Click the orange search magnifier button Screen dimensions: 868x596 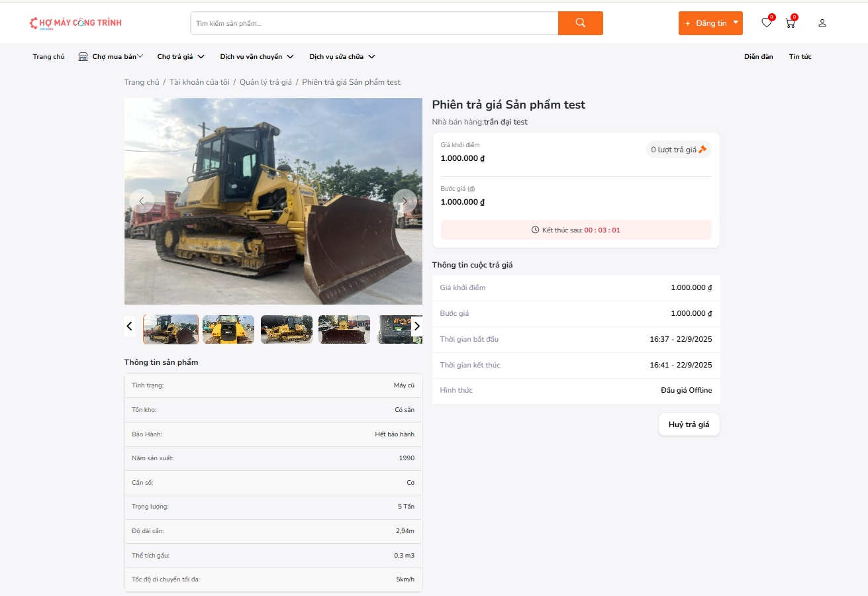580,23
